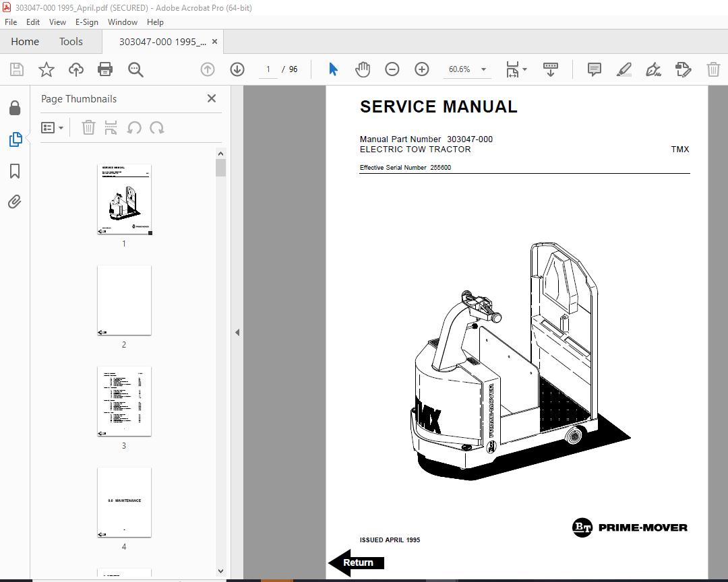Open thumbnail options dropdown menu
Screen dimensions: 728x582
[52, 127]
